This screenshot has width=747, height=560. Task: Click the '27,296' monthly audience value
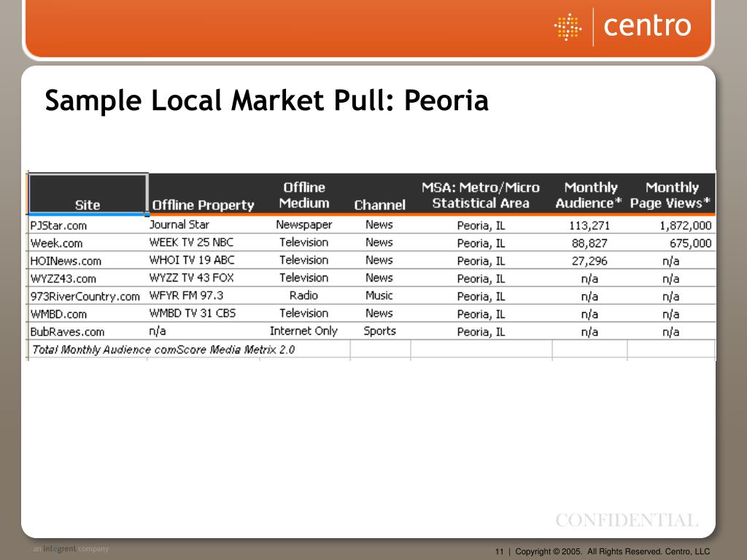pyautogui.click(x=589, y=261)
